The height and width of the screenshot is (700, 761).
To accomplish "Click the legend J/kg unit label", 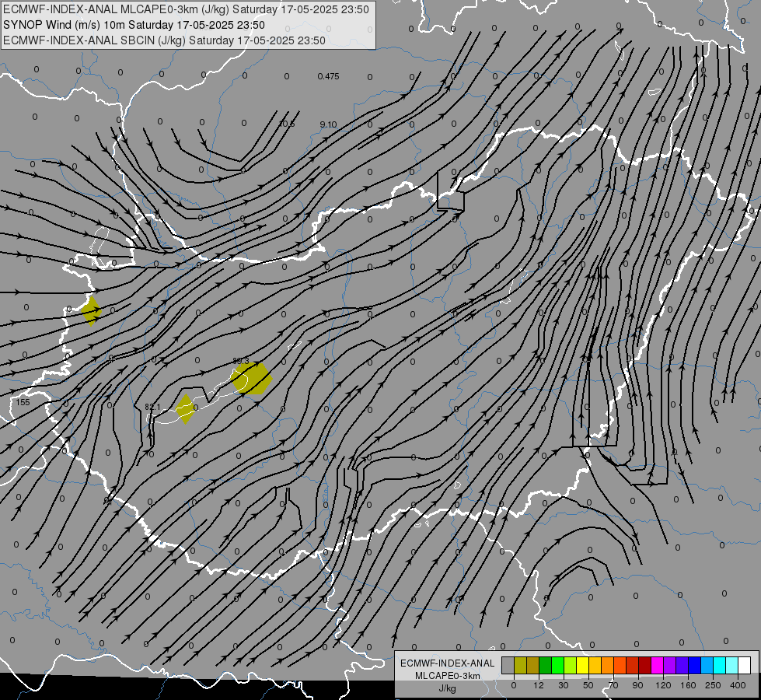I will [x=448, y=688].
